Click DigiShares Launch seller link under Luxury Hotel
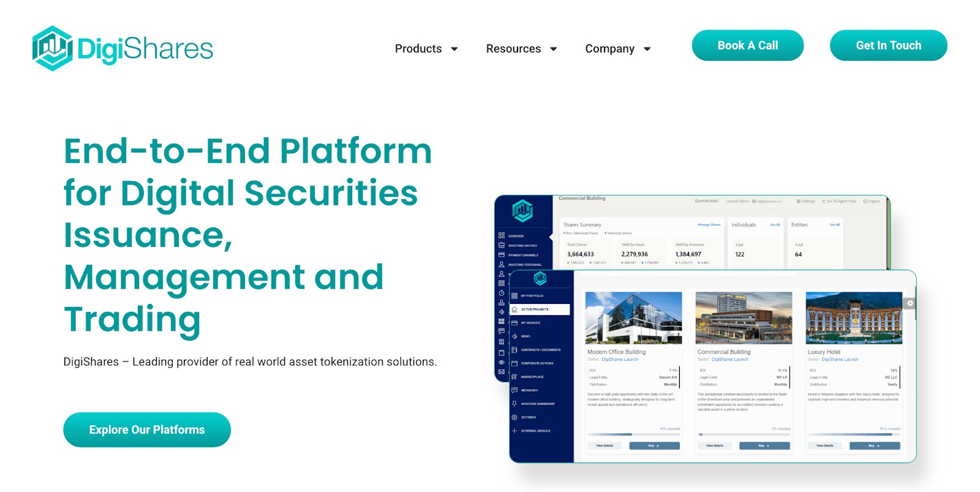 coord(840,360)
